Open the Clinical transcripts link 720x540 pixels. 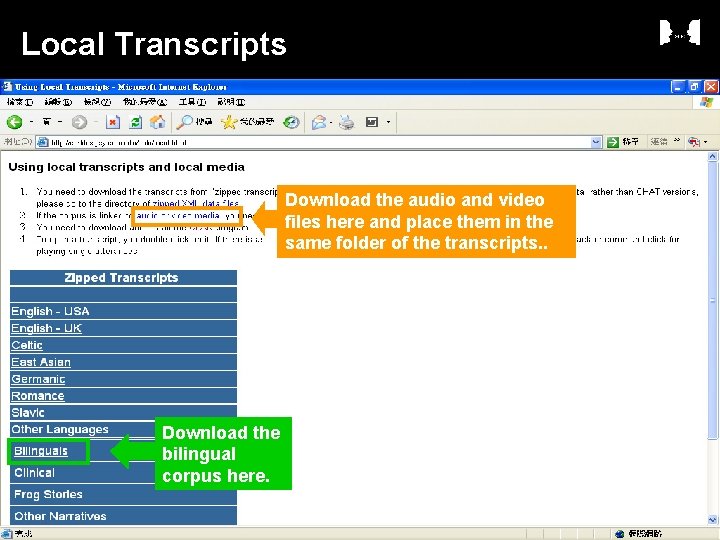tap(34, 472)
